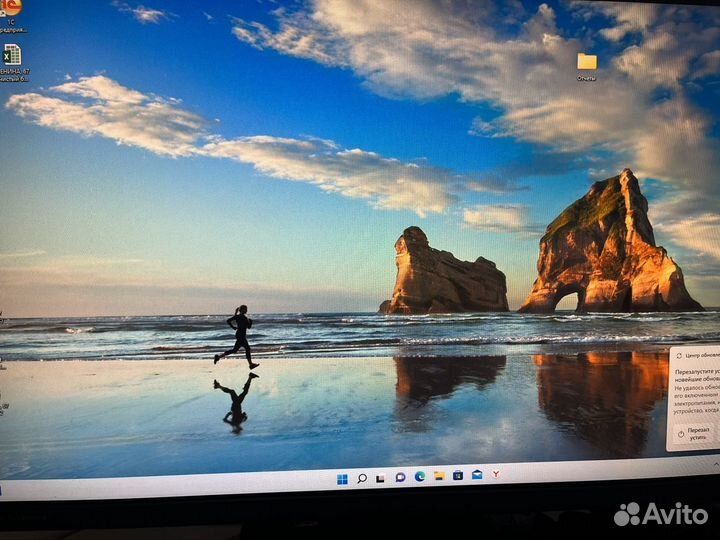Screen dimensions: 720x540
Task: Click the Перезапустить restart button in notification
Action: pyautogui.click(x=694, y=433)
